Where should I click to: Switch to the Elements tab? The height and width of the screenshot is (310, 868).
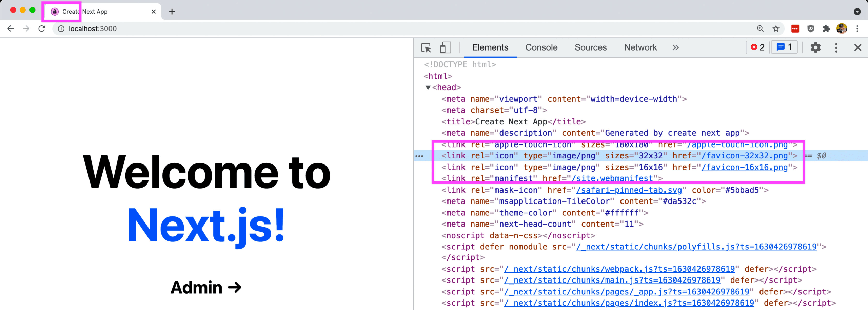coord(490,47)
